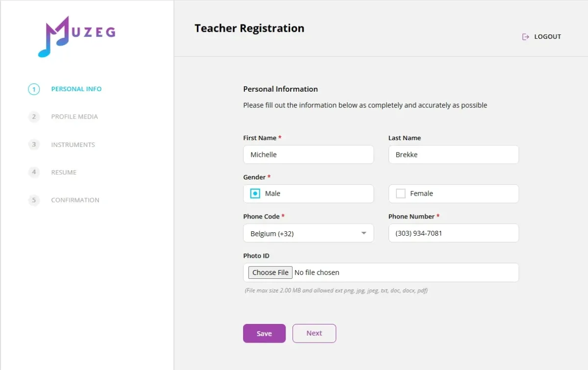Click the Muzeg music note logo

pyautogui.click(x=76, y=36)
